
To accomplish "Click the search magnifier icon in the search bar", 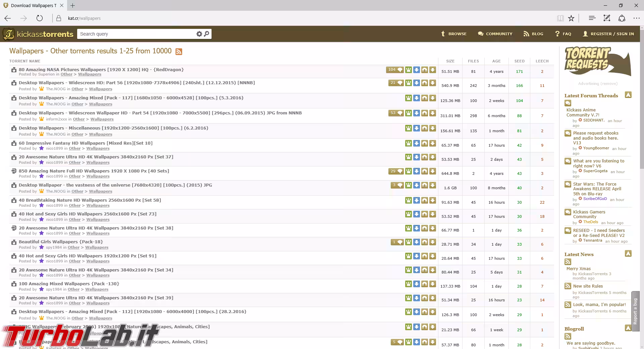I will click(207, 34).
